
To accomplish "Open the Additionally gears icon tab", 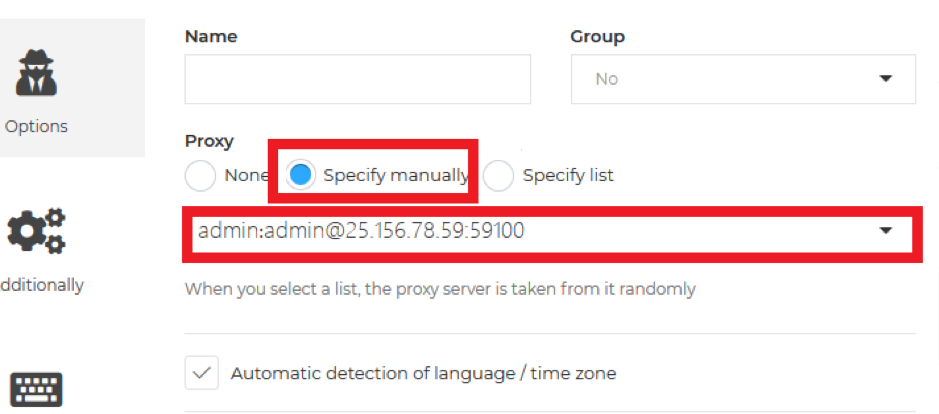I will click(37, 231).
